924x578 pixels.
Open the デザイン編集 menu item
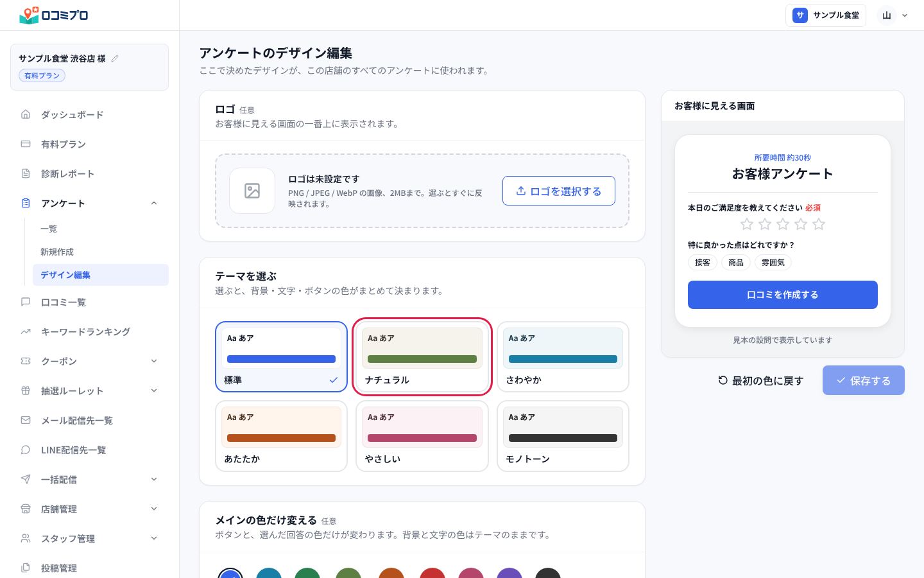(x=101, y=275)
